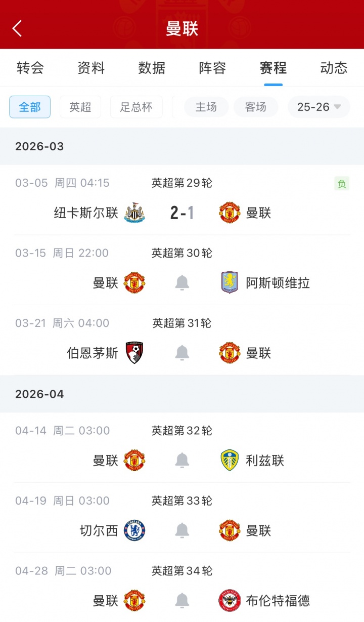This screenshot has height=622, width=364.
Task: Show only 主场 home matches
Action: point(206,107)
